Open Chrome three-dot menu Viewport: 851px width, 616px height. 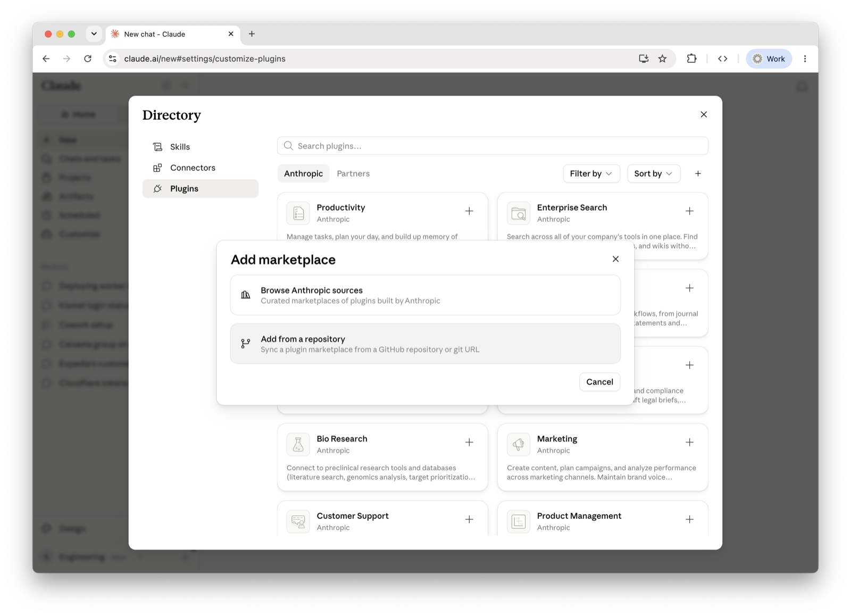pos(805,59)
